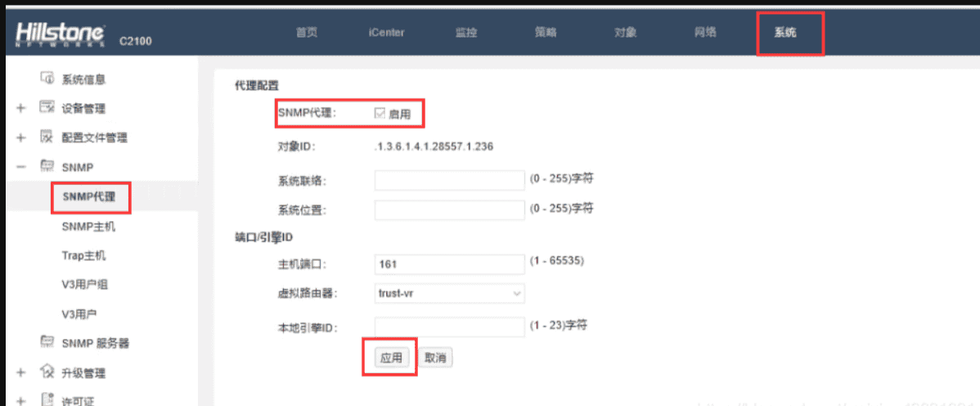Open the 监控 top menu
The height and width of the screenshot is (406, 980).
[x=467, y=33]
